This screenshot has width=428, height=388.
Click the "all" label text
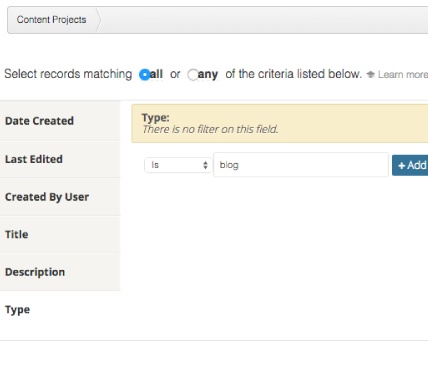pos(156,74)
